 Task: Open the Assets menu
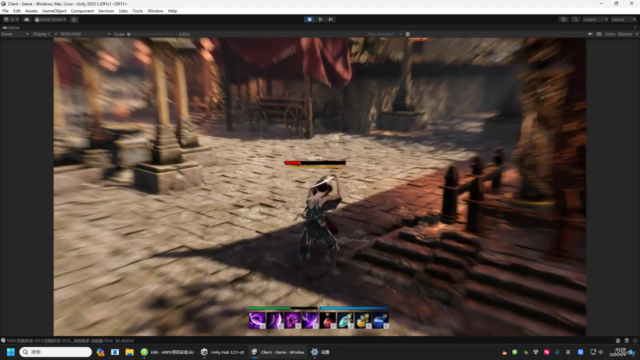click(31, 11)
